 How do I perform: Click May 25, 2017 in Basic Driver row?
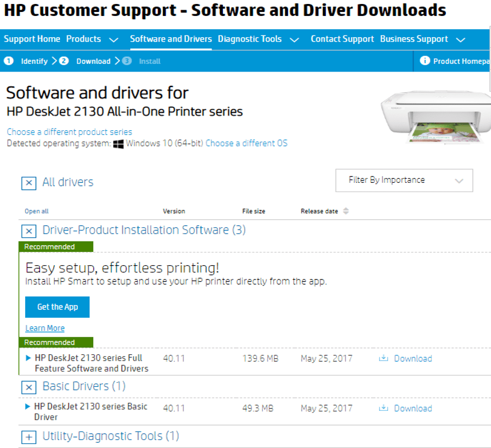tap(326, 408)
